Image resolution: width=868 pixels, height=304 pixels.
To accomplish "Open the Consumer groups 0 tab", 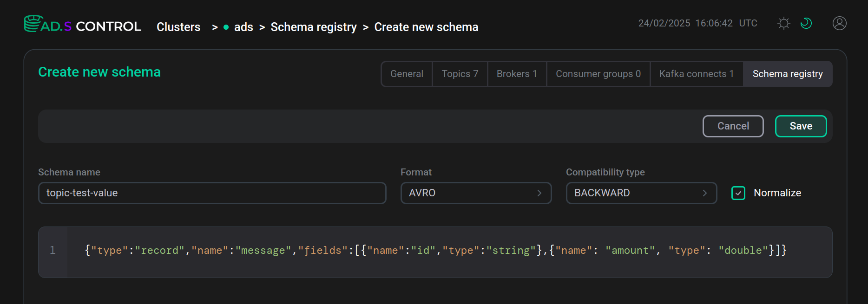I will [598, 74].
